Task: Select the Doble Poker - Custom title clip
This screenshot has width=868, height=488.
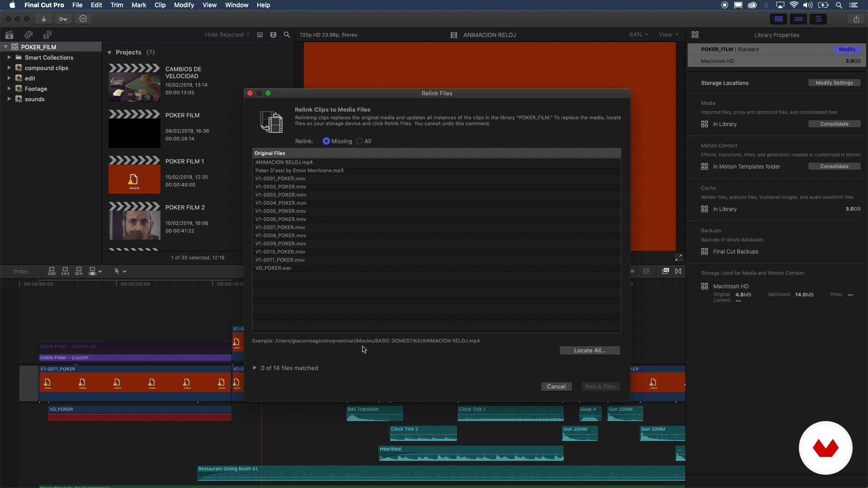Action: 135,357
